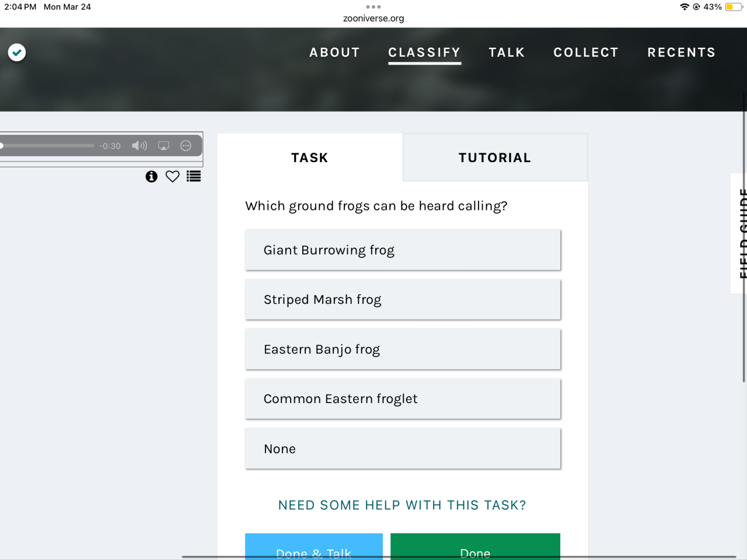Click the round checkmark logo icon
Image resolution: width=747 pixels, height=560 pixels.
tap(17, 52)
